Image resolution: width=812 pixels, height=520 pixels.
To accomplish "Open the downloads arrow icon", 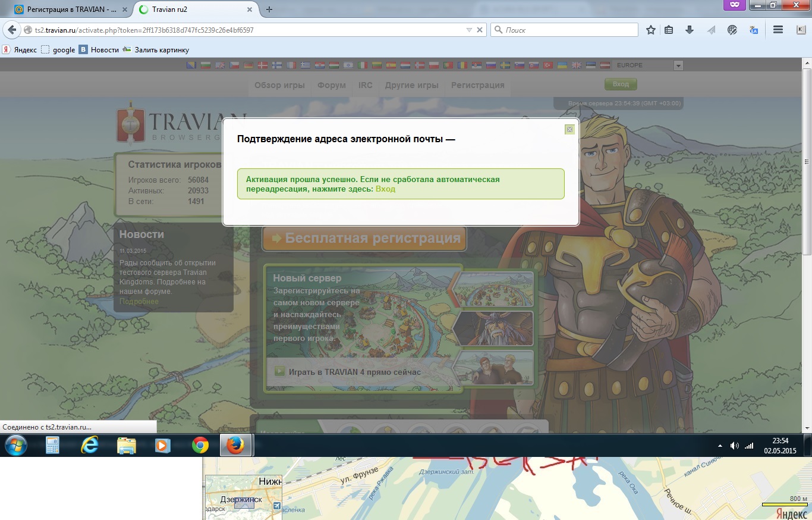I will pyautogui.click(x=690, y=30).
